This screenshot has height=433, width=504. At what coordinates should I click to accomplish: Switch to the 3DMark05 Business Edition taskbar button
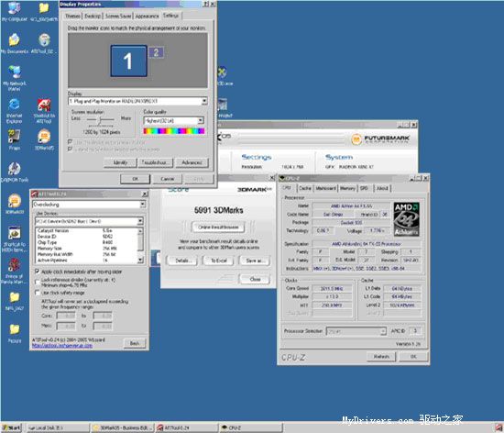pos(122,427)
